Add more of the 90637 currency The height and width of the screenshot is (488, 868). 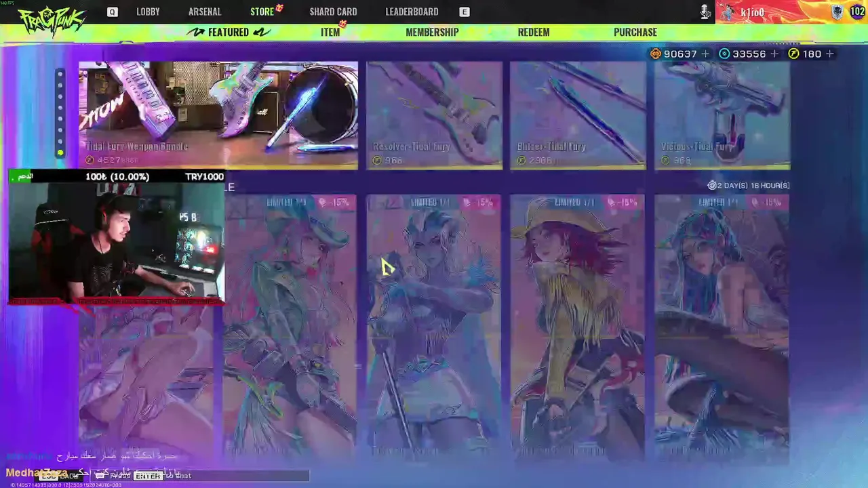[x=705, y=54]
